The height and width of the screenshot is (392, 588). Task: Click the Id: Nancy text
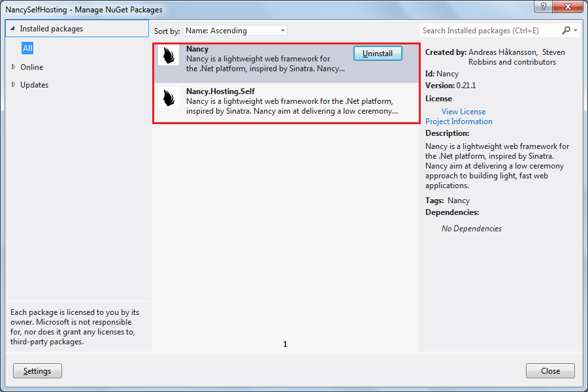pyautogui.click(x=442, y=74)
